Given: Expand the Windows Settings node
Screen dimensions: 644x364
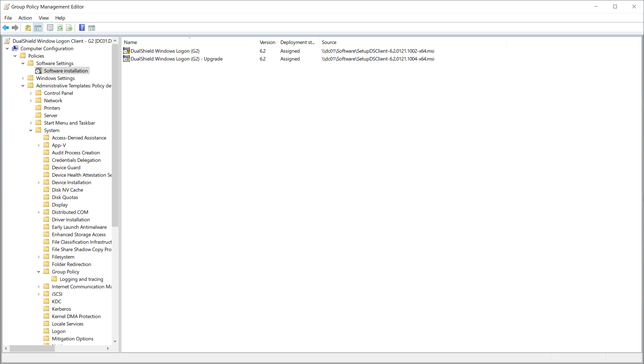Looking at the screenshot, I should 23,78.
